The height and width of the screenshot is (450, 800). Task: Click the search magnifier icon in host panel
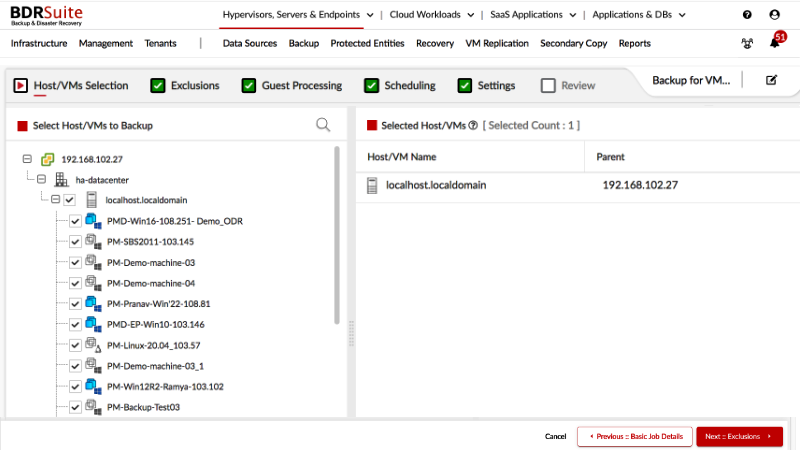(323, 125)
